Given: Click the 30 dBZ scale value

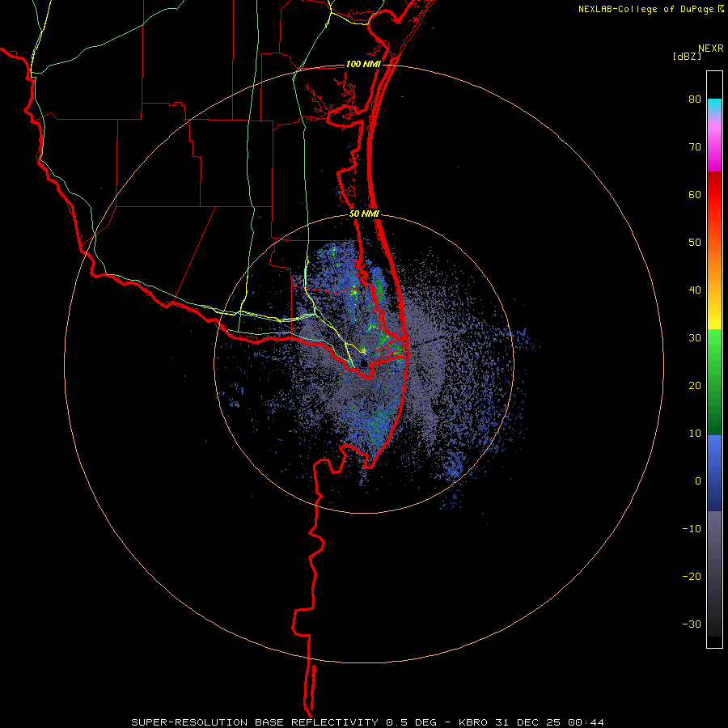Looking at the screenshot, I should (x=695, y=337).
